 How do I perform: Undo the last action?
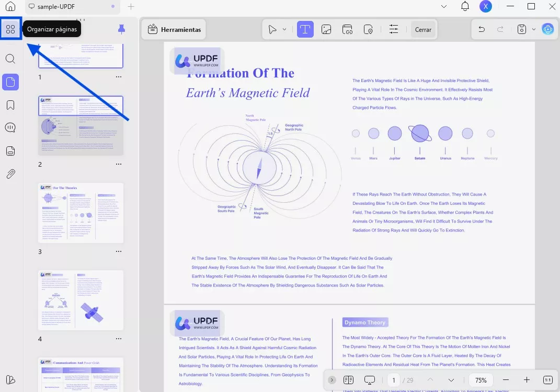(482, 29)
